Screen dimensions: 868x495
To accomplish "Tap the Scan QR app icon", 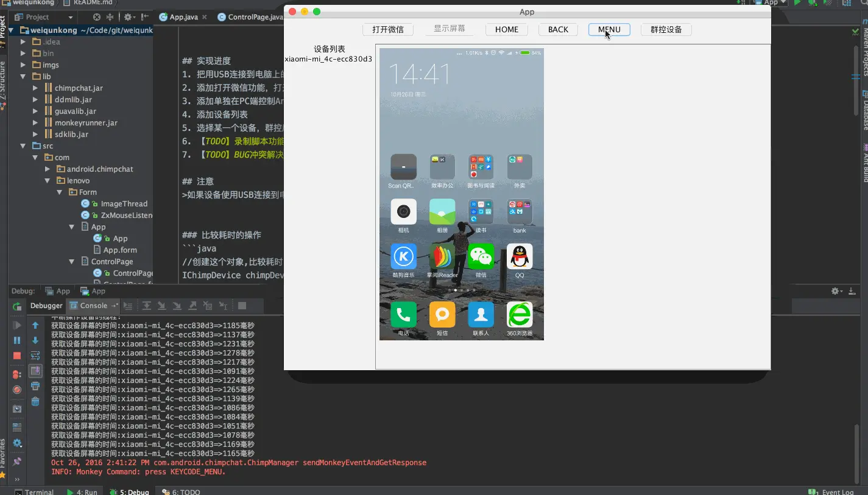I will [403, 166].
